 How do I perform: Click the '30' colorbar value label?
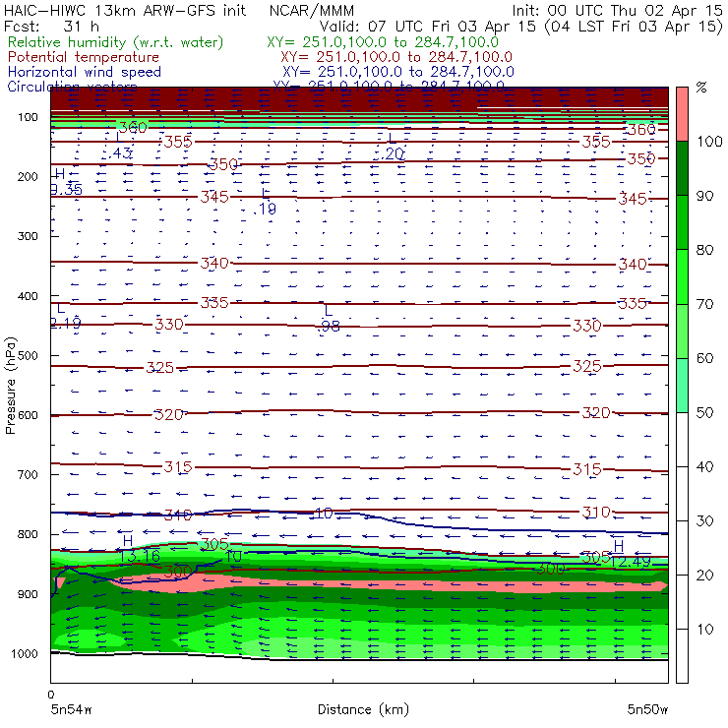pyautogui.click(x=704, y=521)
